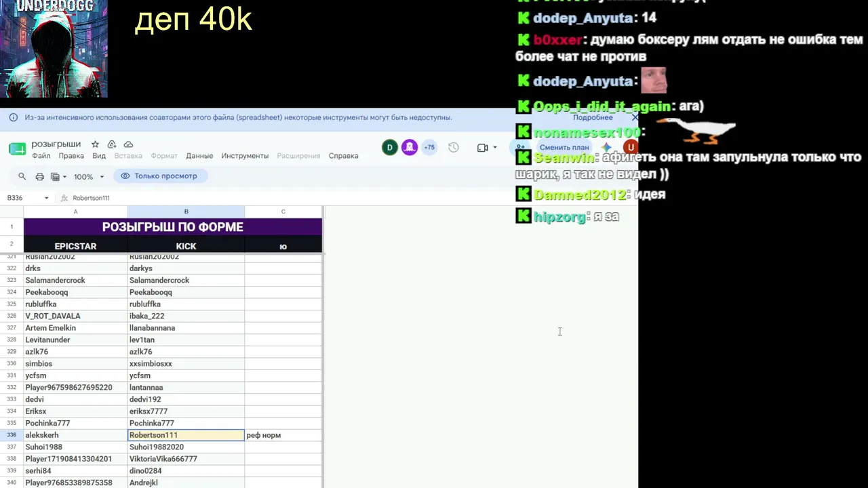Open the Файл menu
The height and width of the screenshot is (488, 868).
41,156
